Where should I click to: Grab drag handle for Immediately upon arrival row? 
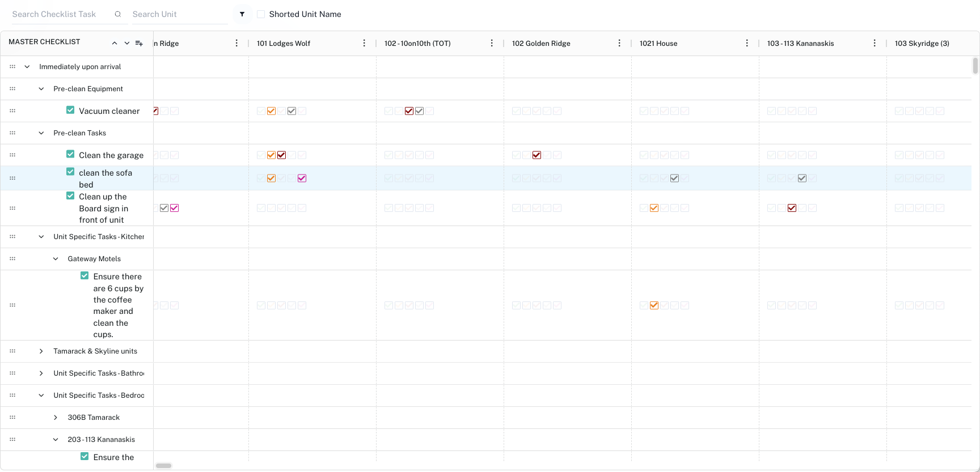pos(12,67)
